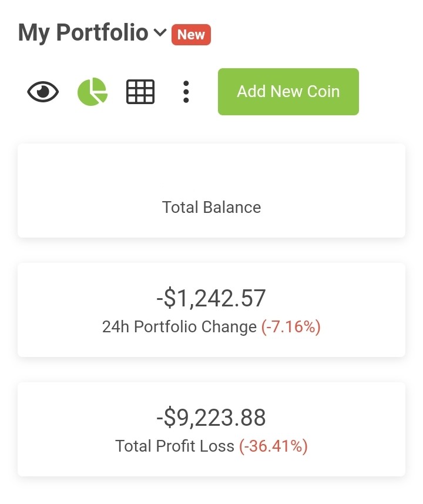423x504 pixels.
Task: Click the red New badge
Action: click(191, 34)
